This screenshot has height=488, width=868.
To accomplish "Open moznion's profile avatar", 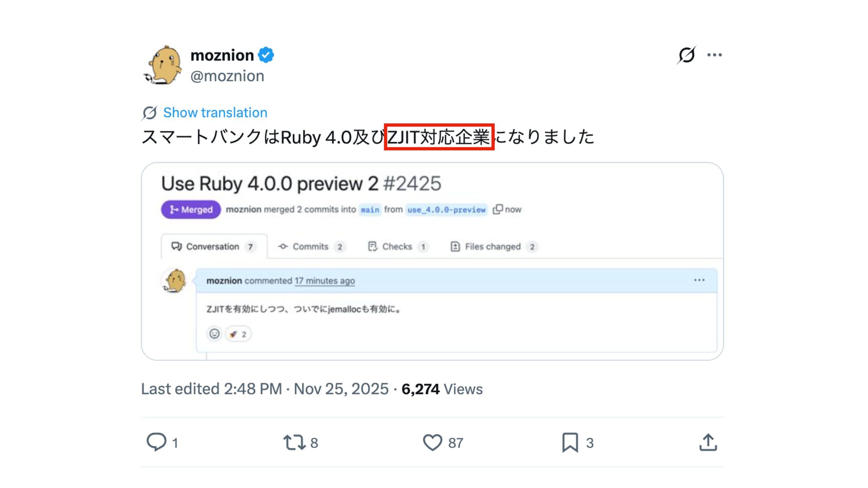I will (163, 65).
